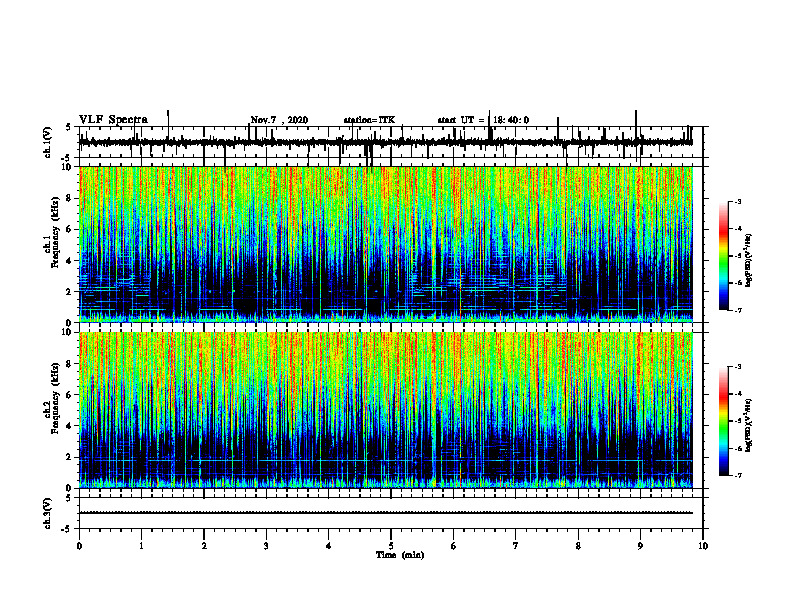Click time axis tick label '3'
792x612 pixels.
click(266, 546)
